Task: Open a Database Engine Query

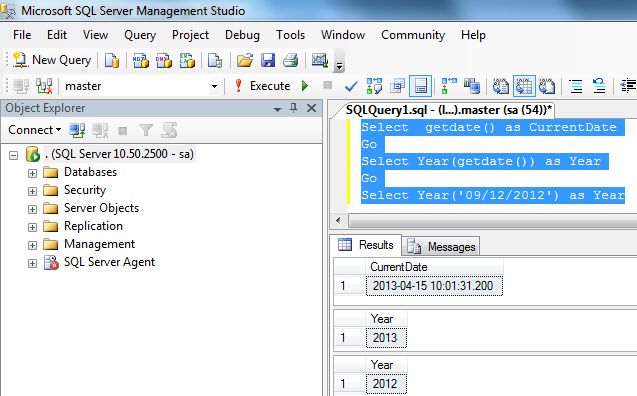Action: click(x=112, y=61)
